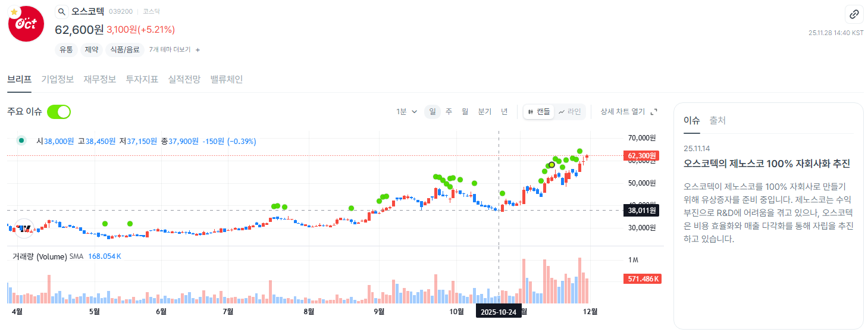Image resolution: width=868 pixels, height=332 pixels.
Task: Select the 출처 tab in the side panel
Action: pos(717,120)
